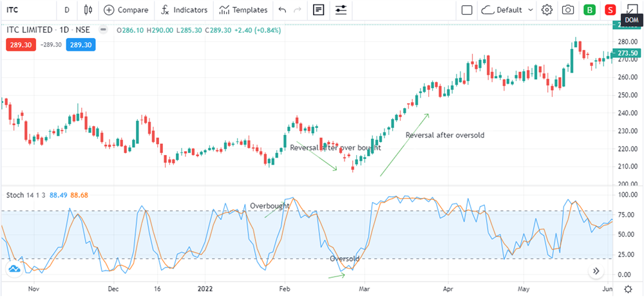Image resolution: width=644 pixels, height=299 pixels.
Task: Select the Oversold label text
Action: 345,258
